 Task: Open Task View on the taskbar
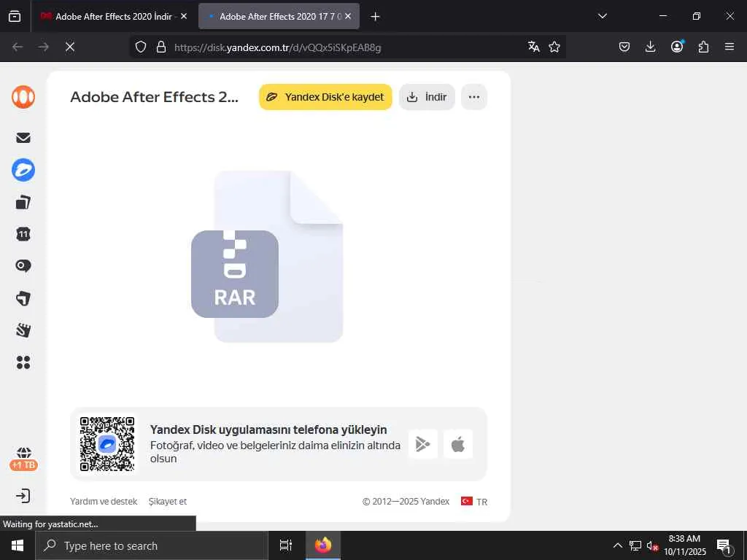click(x=286, y=545)
